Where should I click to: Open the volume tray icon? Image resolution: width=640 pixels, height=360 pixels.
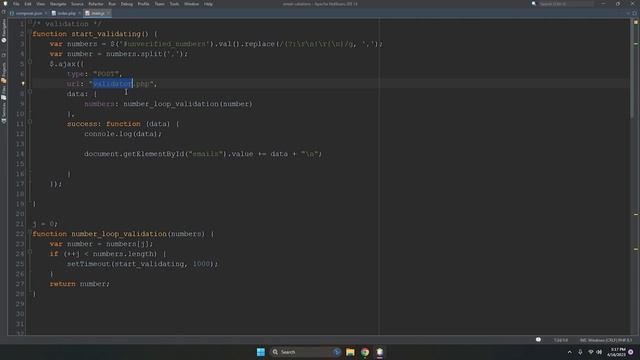click(599, 352)
